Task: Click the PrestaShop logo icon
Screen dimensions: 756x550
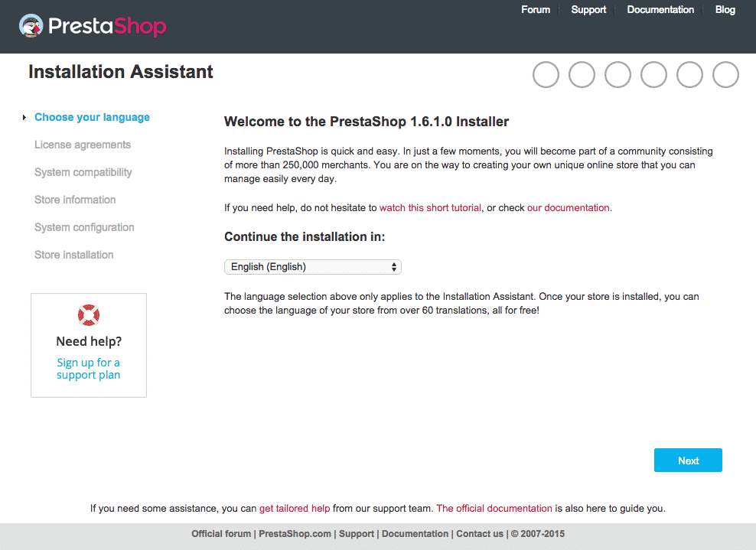Action: [31, 25]
